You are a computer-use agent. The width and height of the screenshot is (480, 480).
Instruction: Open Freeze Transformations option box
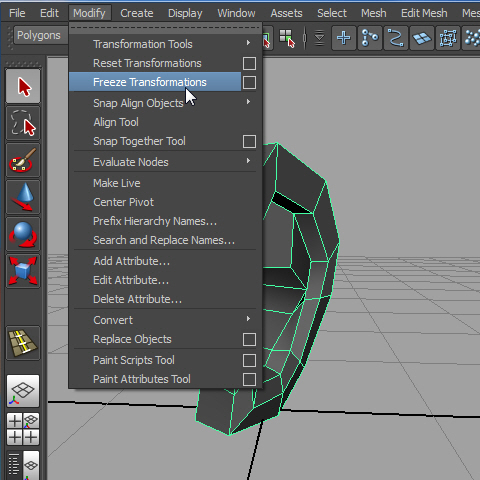pyautogui.click(x=249, y=82)
